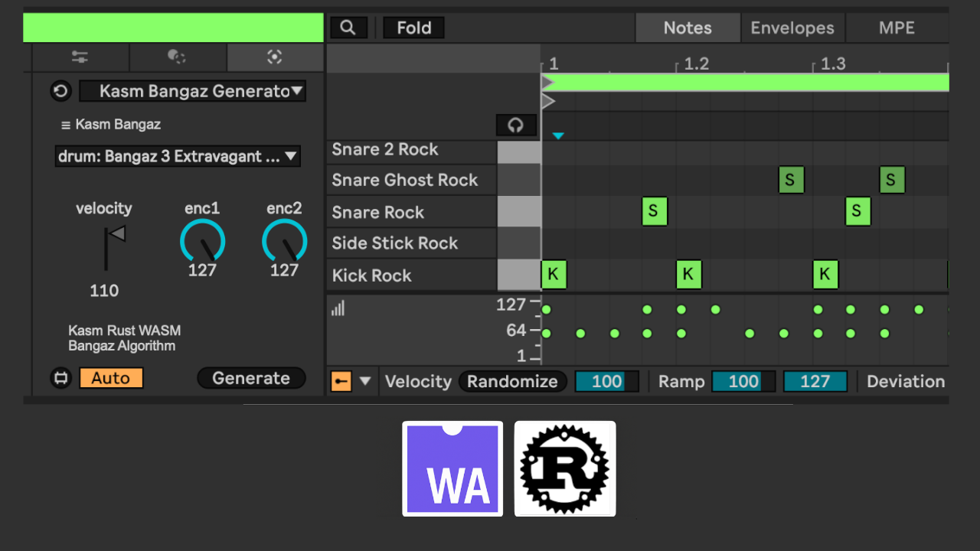
Task: Click the Rust gear logo
Action: [x=564, y=468]
